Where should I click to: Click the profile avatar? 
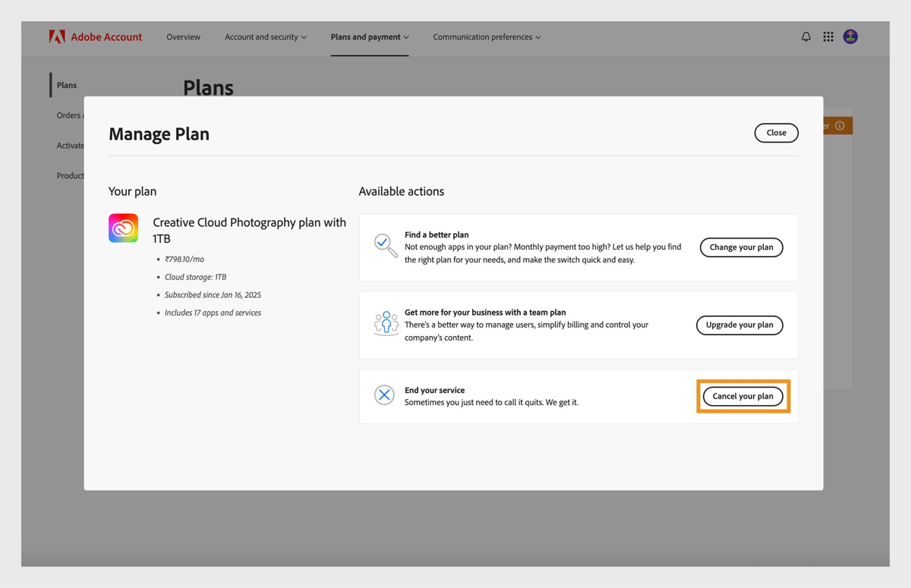851,37
